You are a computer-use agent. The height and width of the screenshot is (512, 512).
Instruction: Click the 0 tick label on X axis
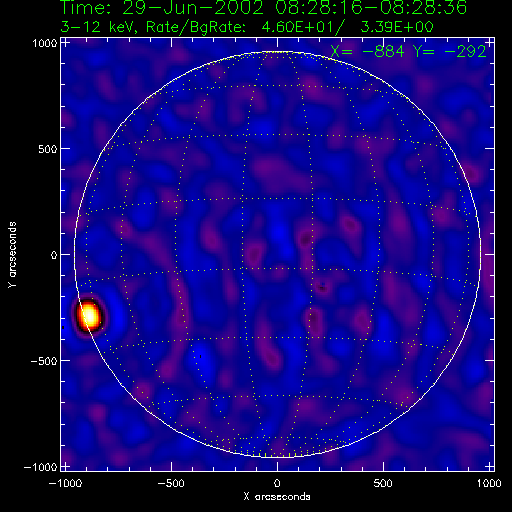[277, 483]
